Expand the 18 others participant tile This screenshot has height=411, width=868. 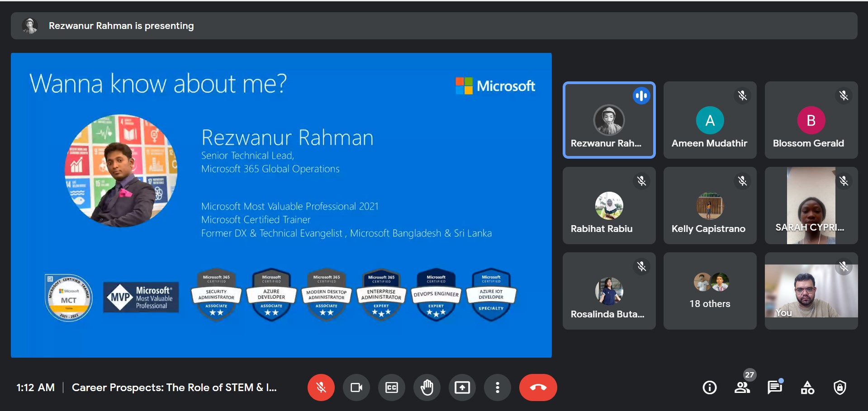pyautogui.click(x=710, y=291)
